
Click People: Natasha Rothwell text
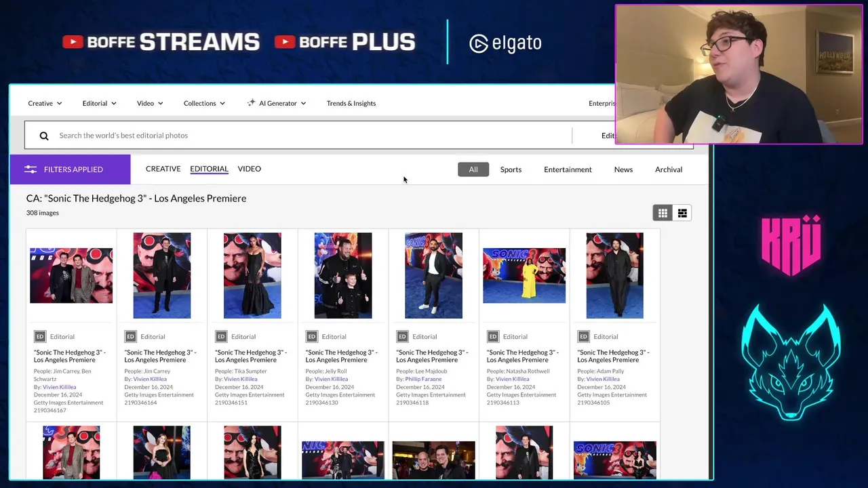click(519, 371)
